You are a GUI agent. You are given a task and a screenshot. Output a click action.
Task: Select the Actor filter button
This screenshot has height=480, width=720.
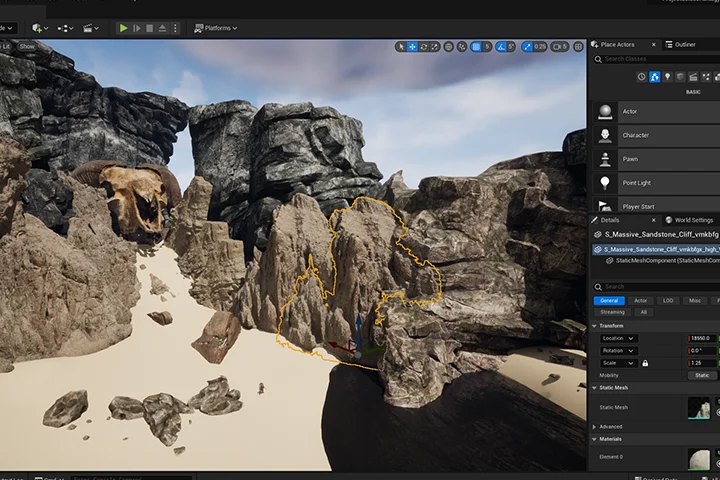click(641, 300)
